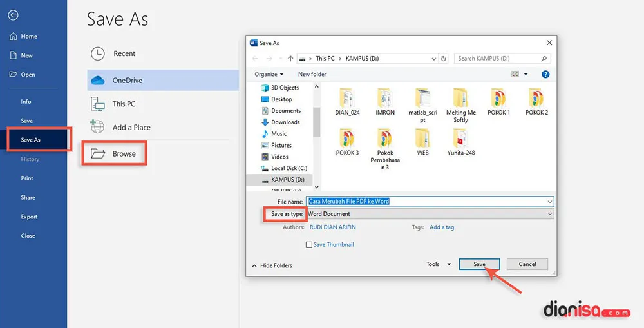Select 3D Objects in navigation pane
Screen dimensions: 644x328
(280, 88)
